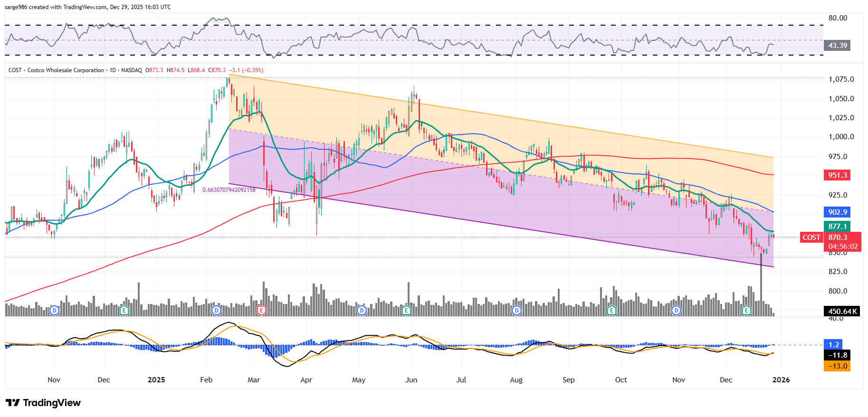Click the dividend marker near November 2025
The width and height of the screenshot is (868, 417).
[x=676, y=311]
